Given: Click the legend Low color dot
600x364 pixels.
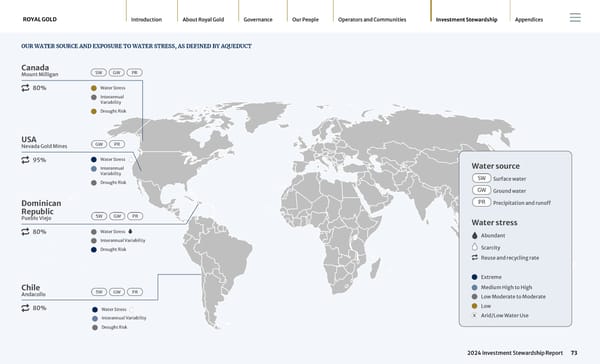Looking at the screenshot, I should [x=474, y=306].
